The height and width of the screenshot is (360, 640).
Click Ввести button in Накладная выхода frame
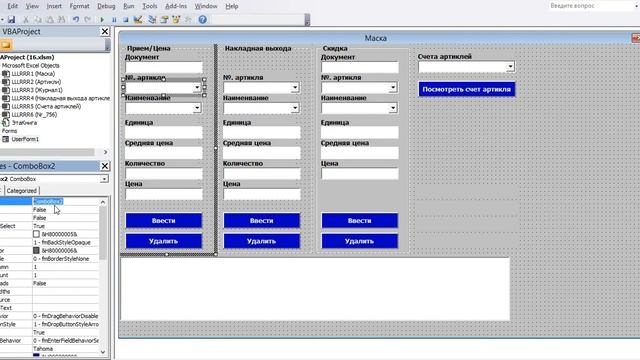pos(262,220)
